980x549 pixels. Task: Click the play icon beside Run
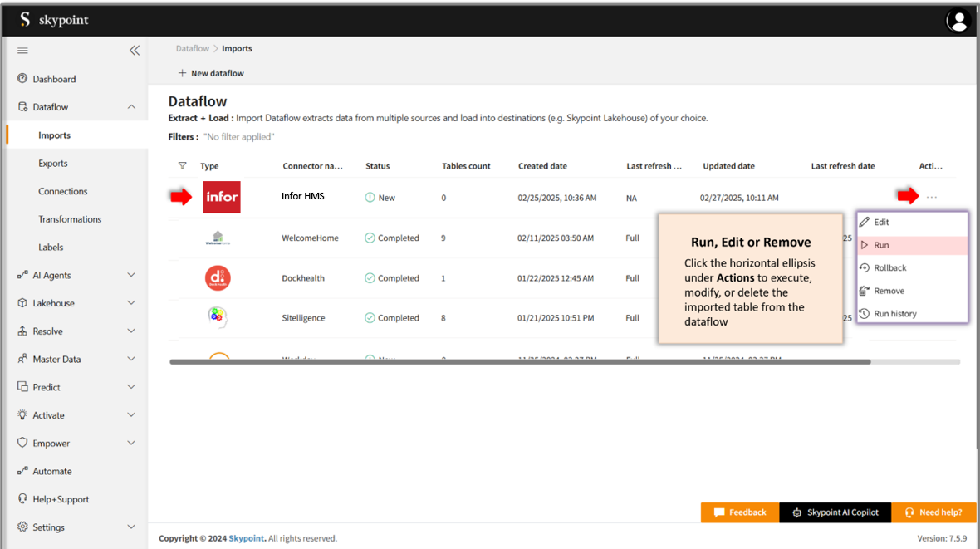pos(865,244)
